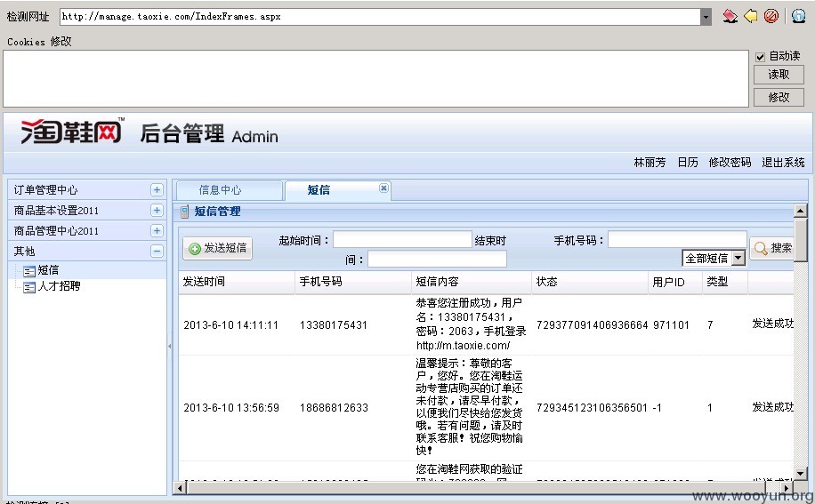Click the 短信 tree item icon
The image size is (815, 504).
coord(29,271)
